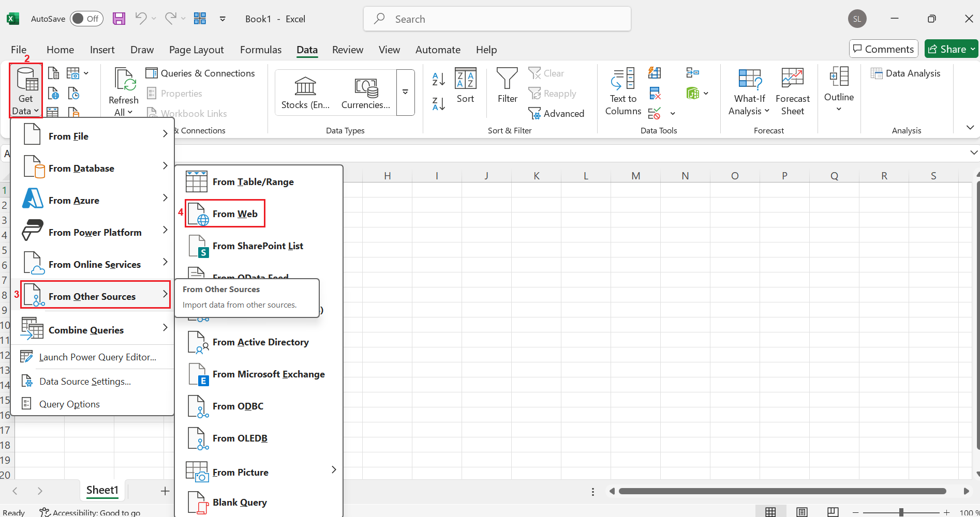The image size is (980, 517).
Task: Choose From SharePoint List
Action: click(x=259, y=246)
